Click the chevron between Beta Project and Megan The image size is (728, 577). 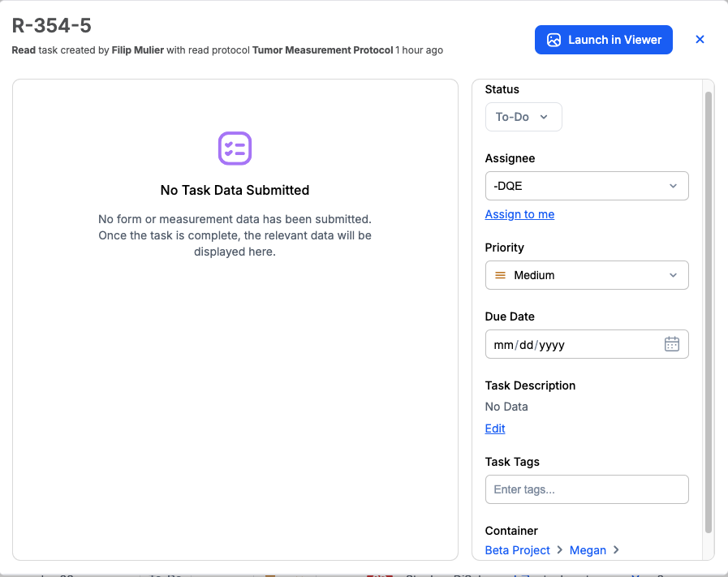point(561,550)
